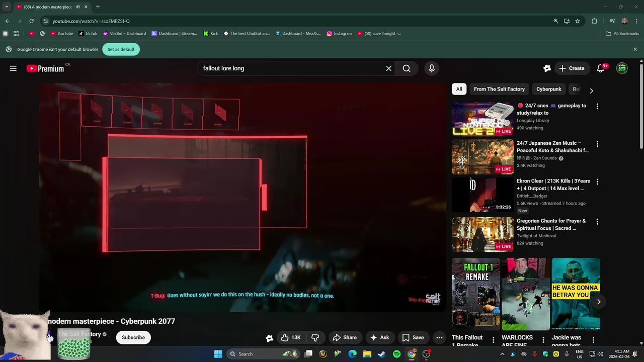Select the Cyberpunk filter chip
The width and height of the screenshot is (644, 362).
[x=548, y=89]
